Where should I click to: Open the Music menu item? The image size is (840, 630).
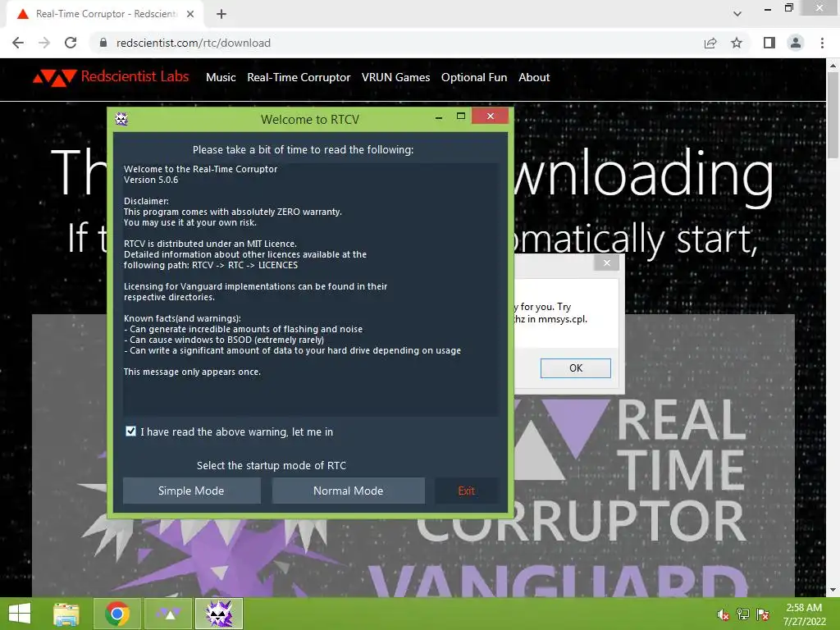point(221,77)
